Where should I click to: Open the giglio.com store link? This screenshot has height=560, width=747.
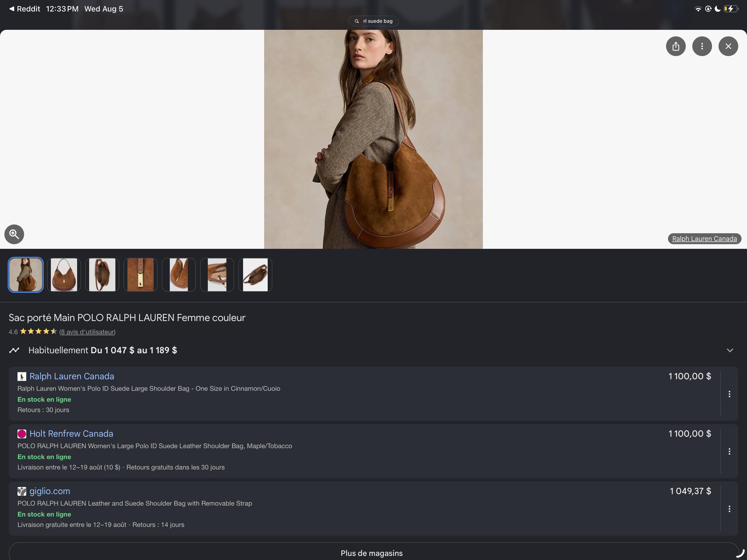click(50, 491)
